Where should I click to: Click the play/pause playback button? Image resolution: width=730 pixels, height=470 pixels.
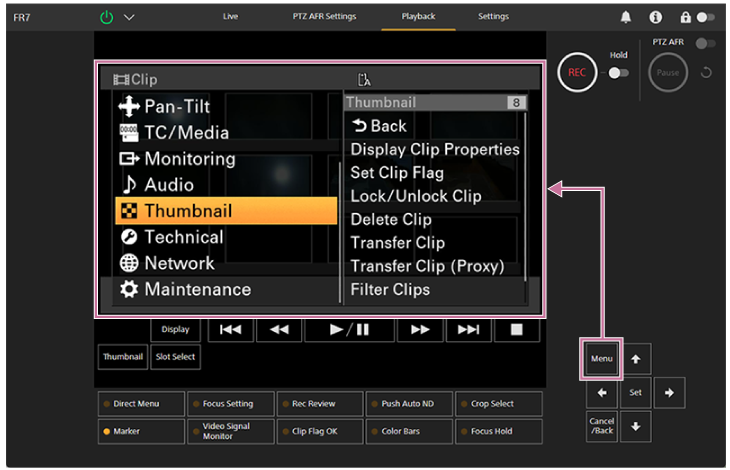coord(349,329)
